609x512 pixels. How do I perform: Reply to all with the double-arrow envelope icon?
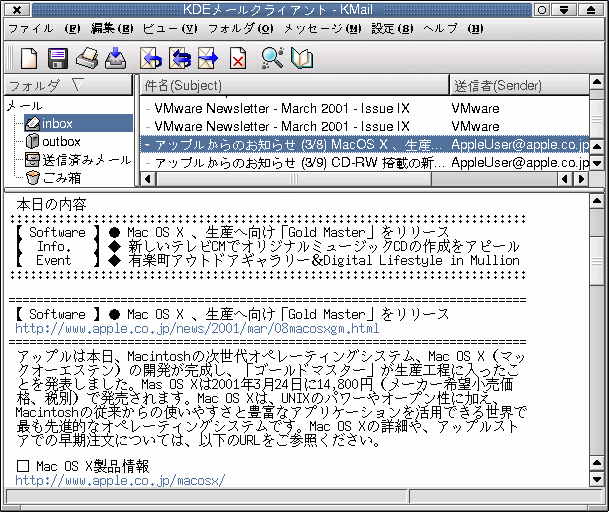click(180, 58)
